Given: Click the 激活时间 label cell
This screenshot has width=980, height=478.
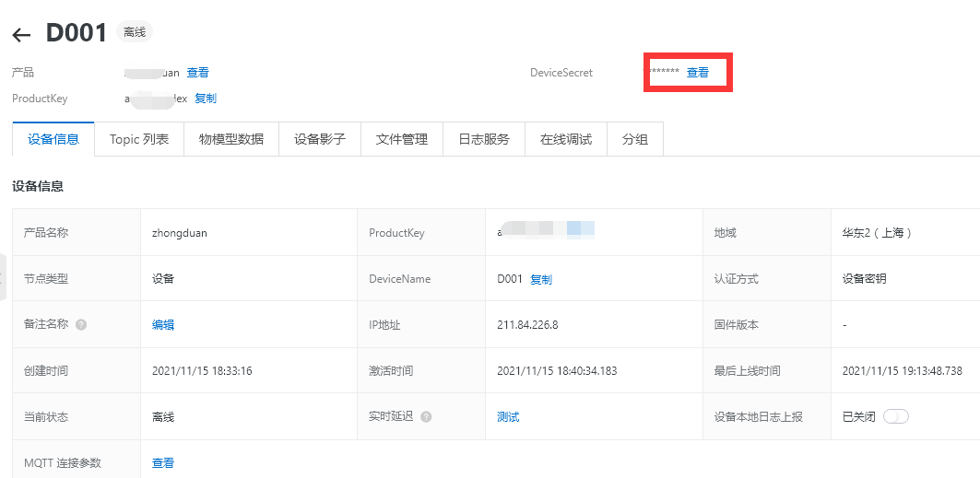Looking at the screenshot, I should [421, 370].
